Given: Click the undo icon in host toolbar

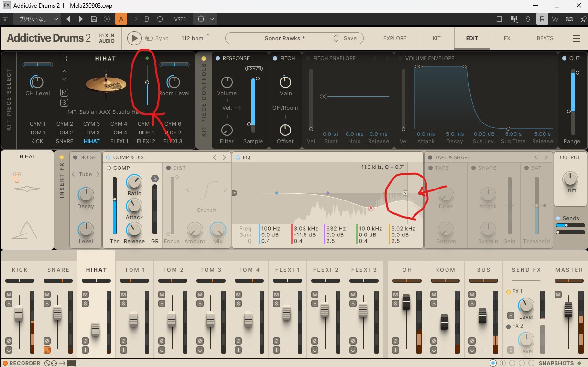Looking at the screenshot, I should [x=160, y=19].
